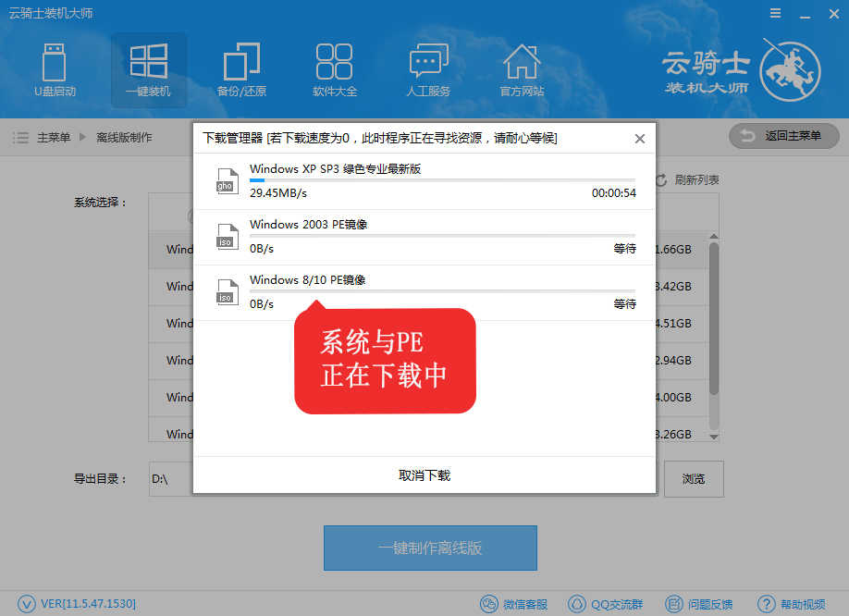The width and height of the screenshot is (849, 616).
Task: Click the 等待 status of Windows 2003 PE镜像
Action: coord(624,249)
